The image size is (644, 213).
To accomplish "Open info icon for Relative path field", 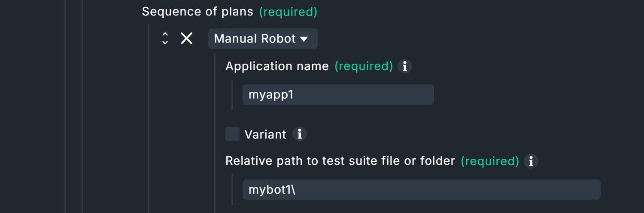I will (x=531, y=161).
